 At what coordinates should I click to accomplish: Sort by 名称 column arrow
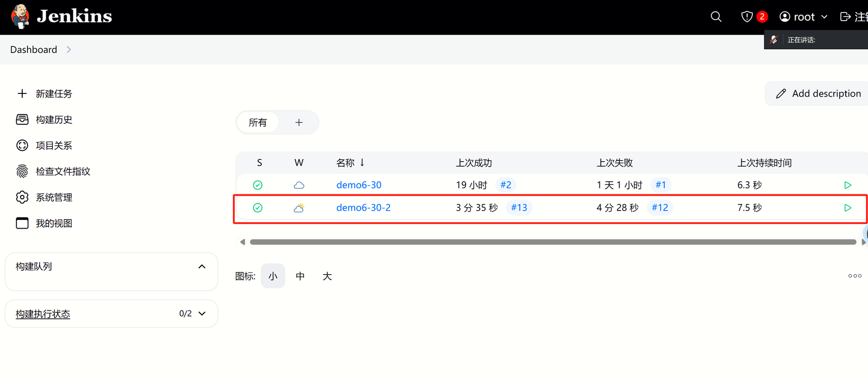[362, 162]
